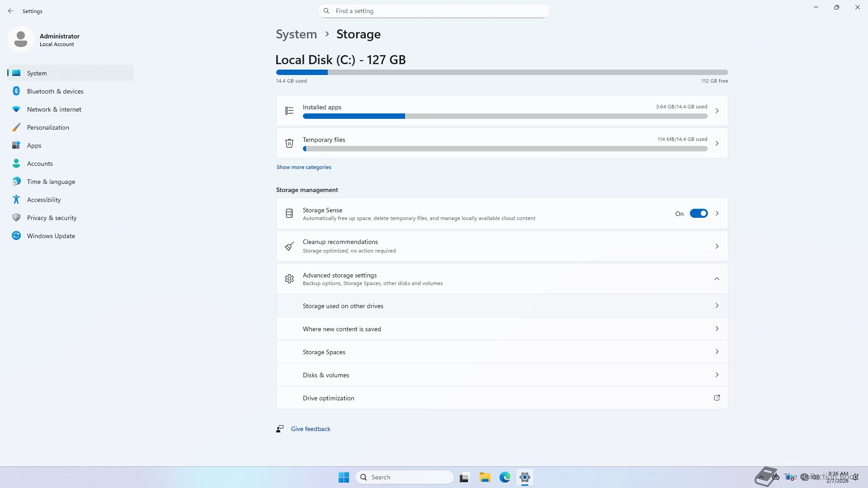
Task: Select Personalization in sidebar
Action: 48,127
